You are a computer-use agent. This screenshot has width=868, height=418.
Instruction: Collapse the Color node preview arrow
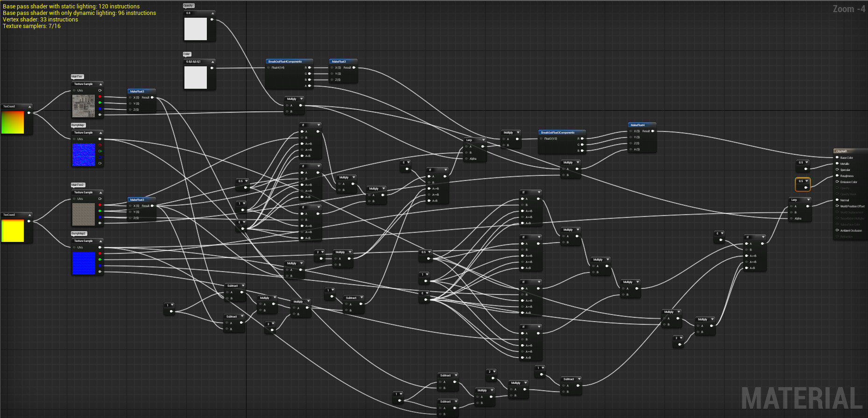point(212,62)
